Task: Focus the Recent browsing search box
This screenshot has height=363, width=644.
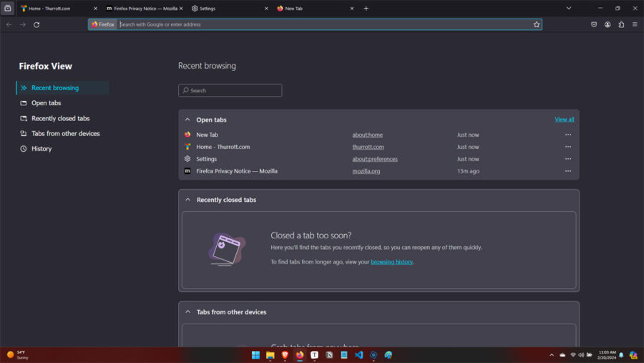Action: 230,90
